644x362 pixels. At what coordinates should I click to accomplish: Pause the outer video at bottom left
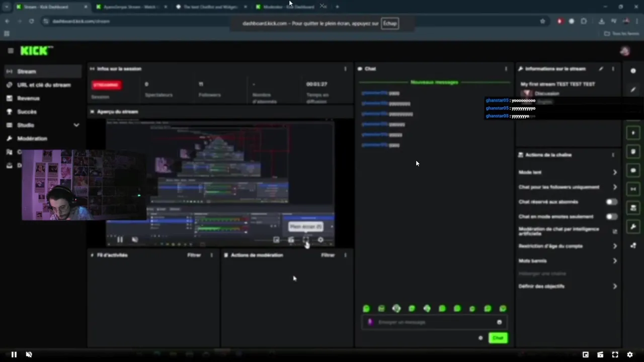pos(14,354)
